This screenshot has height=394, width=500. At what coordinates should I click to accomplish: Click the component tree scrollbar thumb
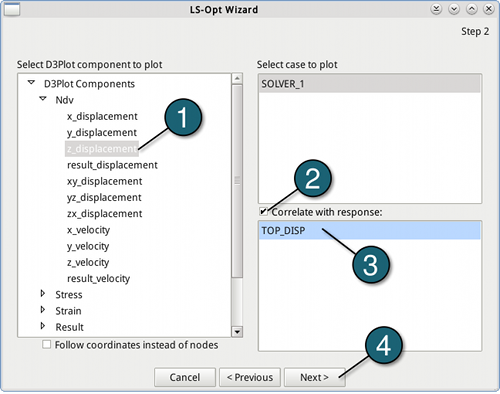tap(237, 181)
